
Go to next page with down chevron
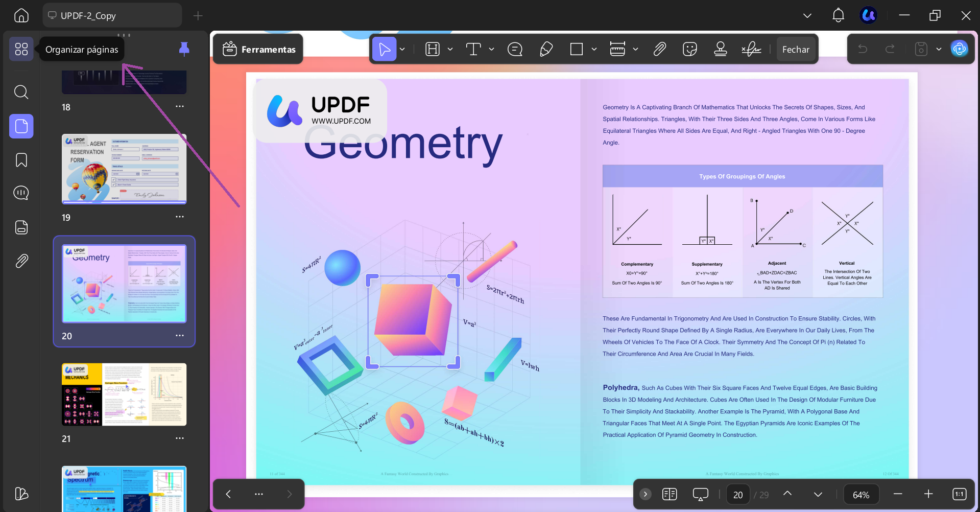point(818,495)
